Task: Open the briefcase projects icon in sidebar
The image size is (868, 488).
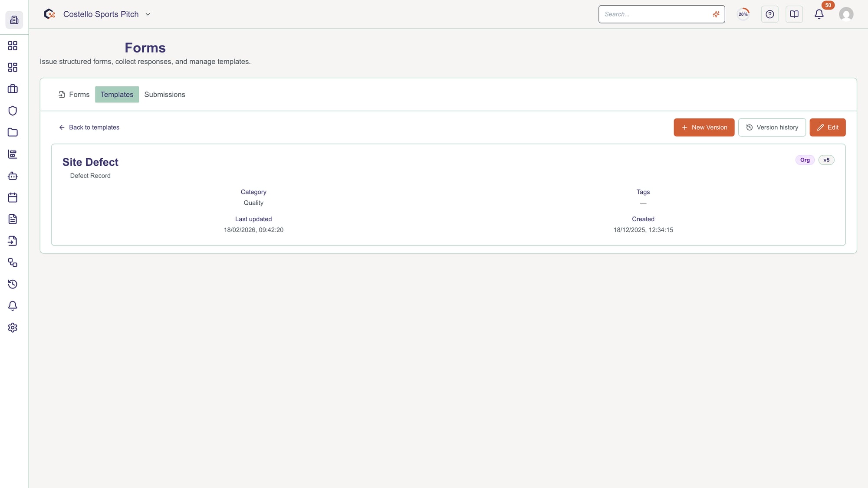Action: 13,88
